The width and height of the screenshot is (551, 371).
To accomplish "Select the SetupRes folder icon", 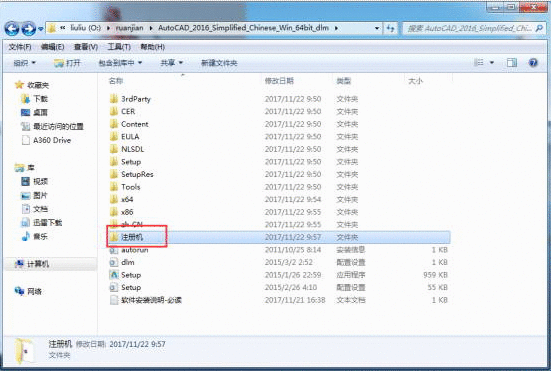I will point(114,174).
